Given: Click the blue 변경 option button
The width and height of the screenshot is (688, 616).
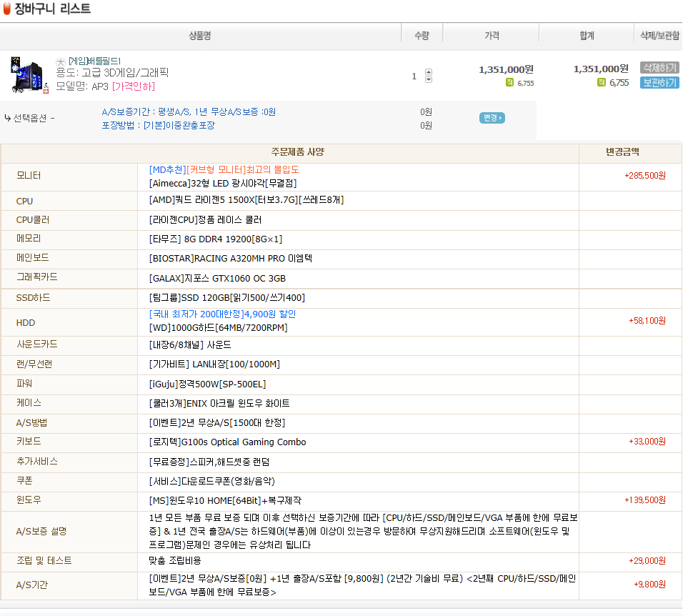Looking at the screenshot, I should (x=492, y=118).
